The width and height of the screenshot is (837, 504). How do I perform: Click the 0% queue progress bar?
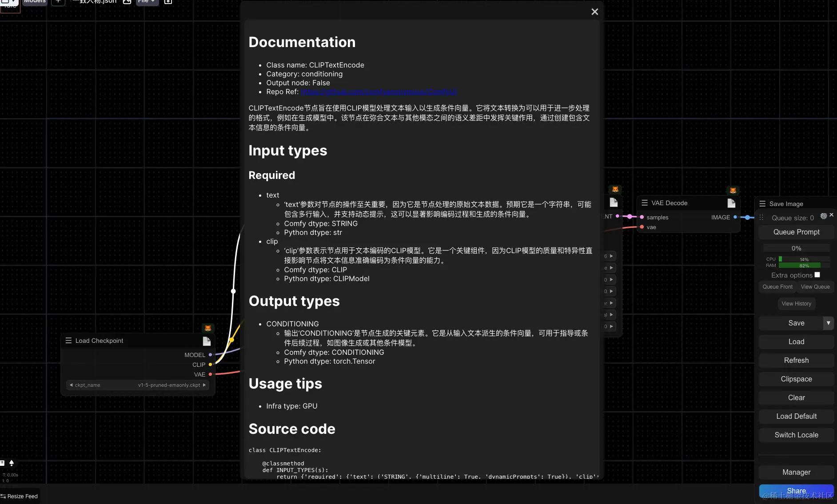tap(796, 248)
